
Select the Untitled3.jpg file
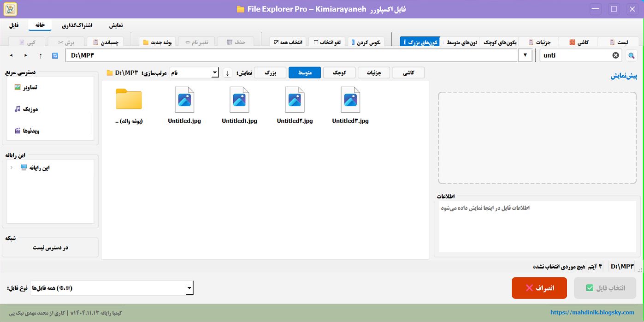tap(350, 106)
